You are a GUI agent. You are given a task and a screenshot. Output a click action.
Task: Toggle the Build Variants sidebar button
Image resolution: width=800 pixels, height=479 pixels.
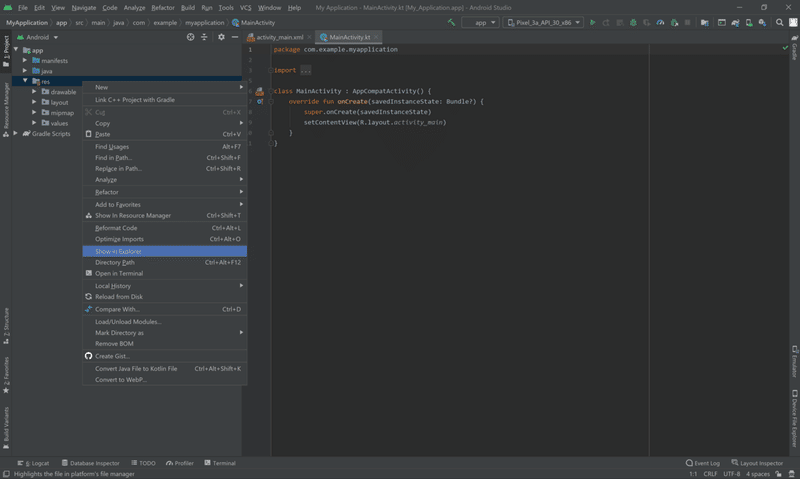(x=6, y=427)
